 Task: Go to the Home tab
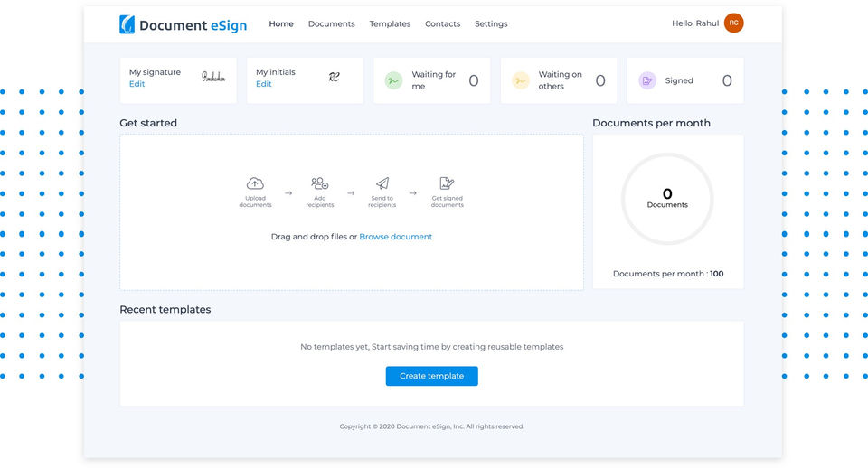[281, 24]
